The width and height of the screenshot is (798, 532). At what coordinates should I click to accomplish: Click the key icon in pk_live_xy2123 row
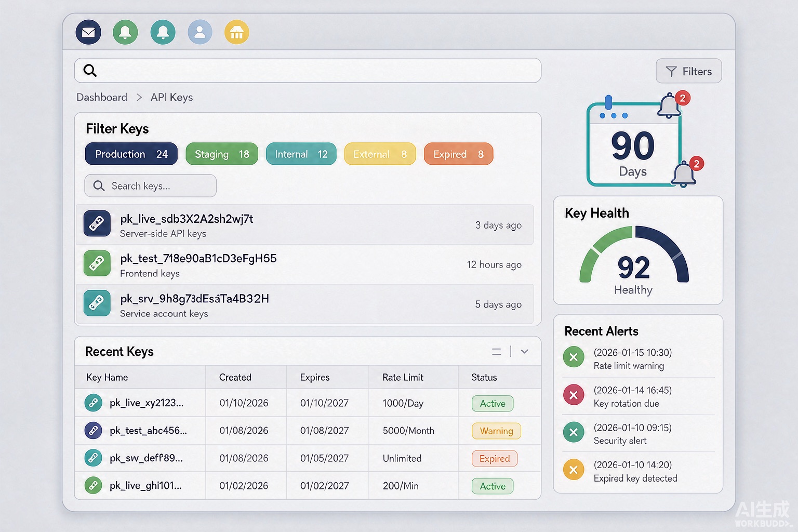point(94,403)
